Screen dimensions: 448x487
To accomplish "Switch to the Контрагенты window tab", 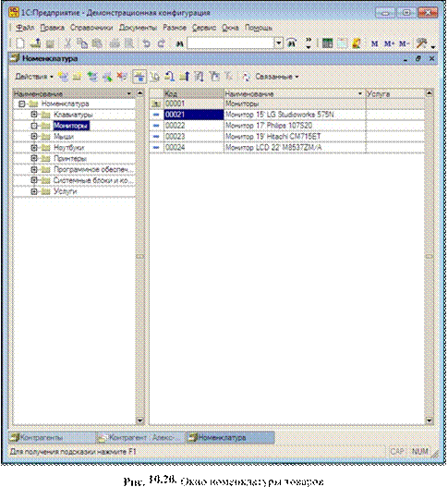I will pyautogui.click(x=51, y=438).
